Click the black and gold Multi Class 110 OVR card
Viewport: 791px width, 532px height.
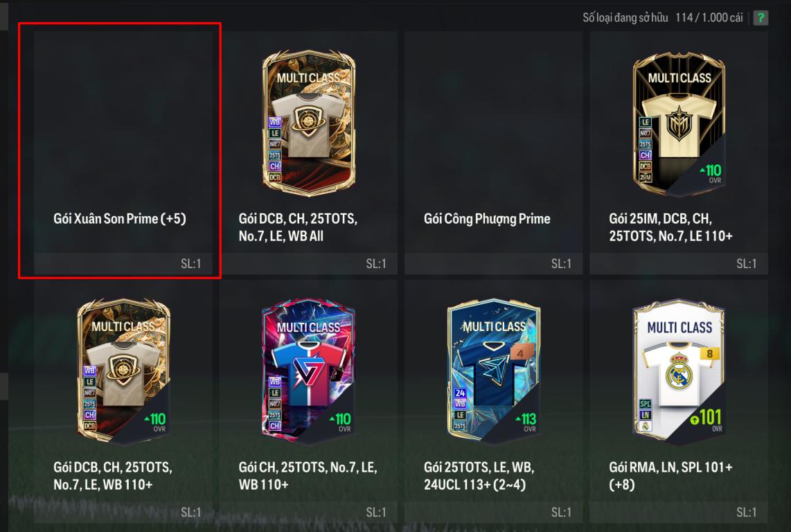point(679,124)
